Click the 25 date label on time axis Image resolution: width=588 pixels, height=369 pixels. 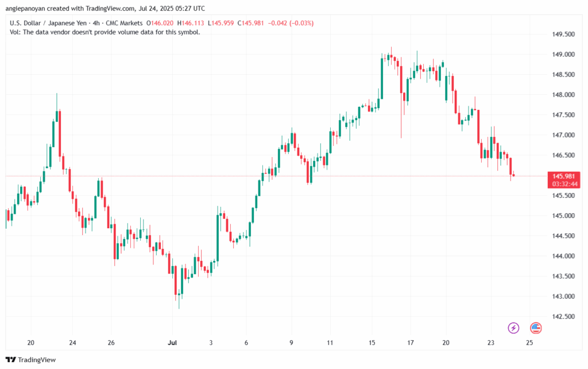tap(529, 343)
